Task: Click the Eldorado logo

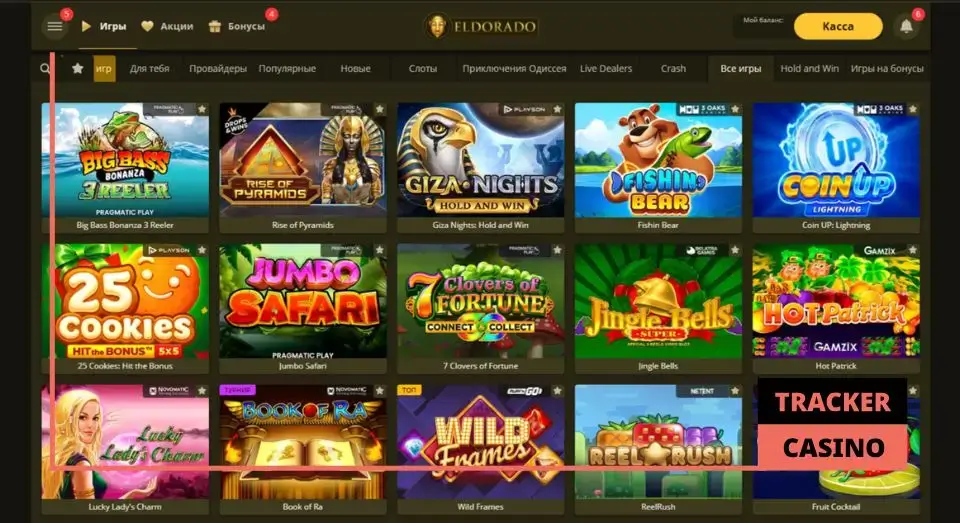Action: [x=481, y=26]
